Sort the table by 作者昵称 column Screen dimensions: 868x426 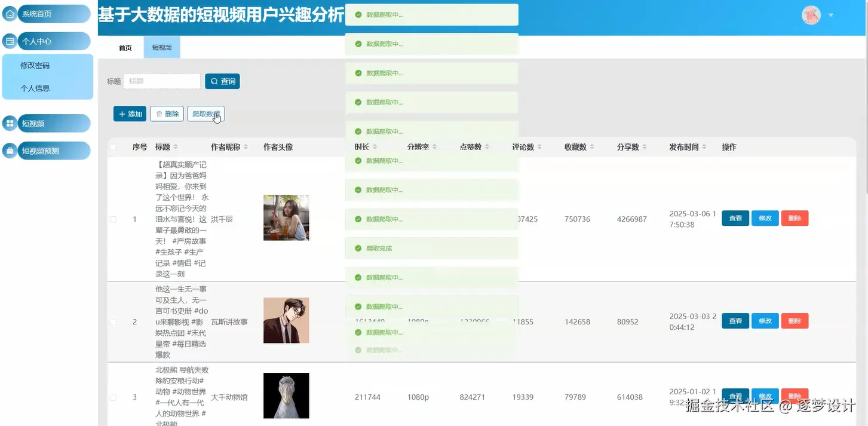tap(246, 147)
